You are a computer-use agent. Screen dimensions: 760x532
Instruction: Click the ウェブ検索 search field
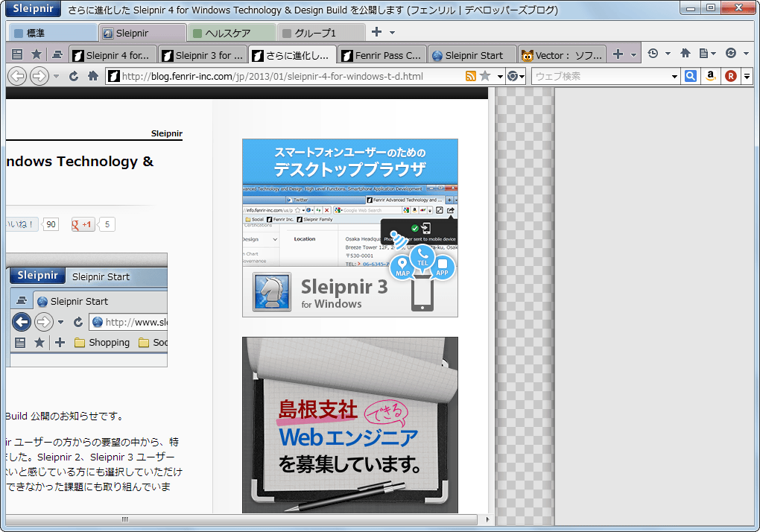click(x=601, y=76)
